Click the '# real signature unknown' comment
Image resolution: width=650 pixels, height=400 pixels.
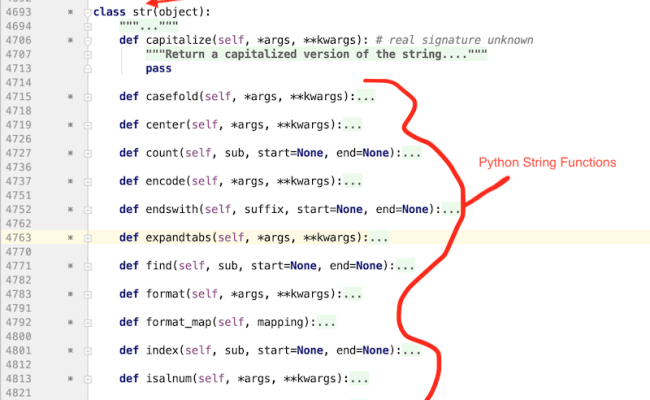click(454, 40)
